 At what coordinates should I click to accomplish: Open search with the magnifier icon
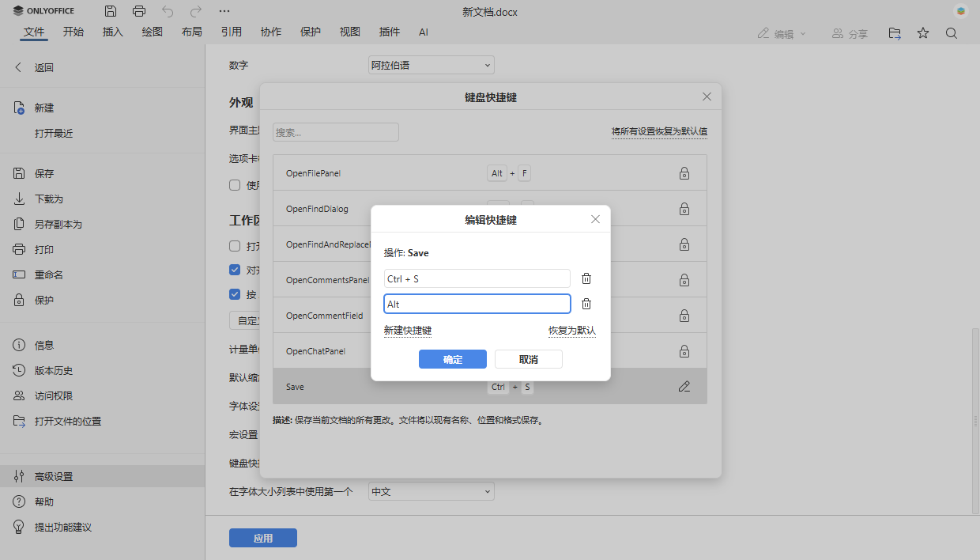[x=952, y=34]
